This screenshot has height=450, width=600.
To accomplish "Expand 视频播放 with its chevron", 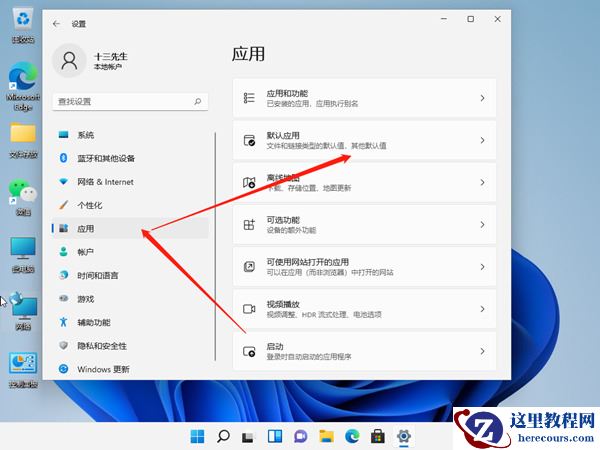I will coord(482,309).
